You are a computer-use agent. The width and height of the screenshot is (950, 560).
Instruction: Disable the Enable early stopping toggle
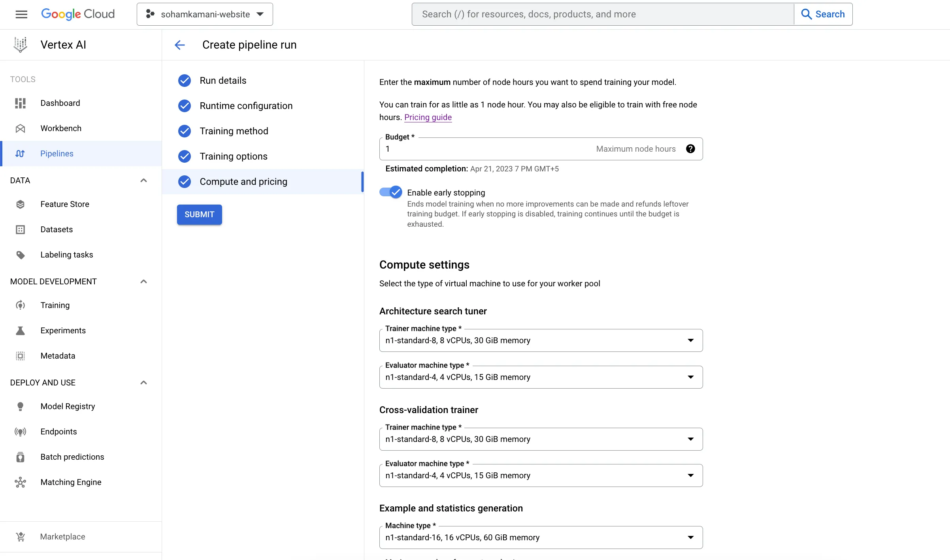[391, 192]
